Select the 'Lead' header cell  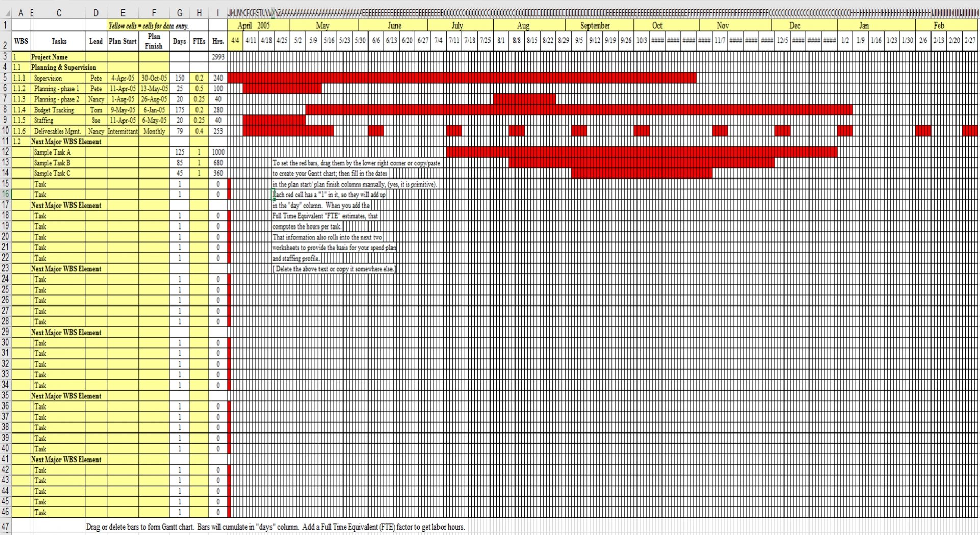tap(96, 41)
